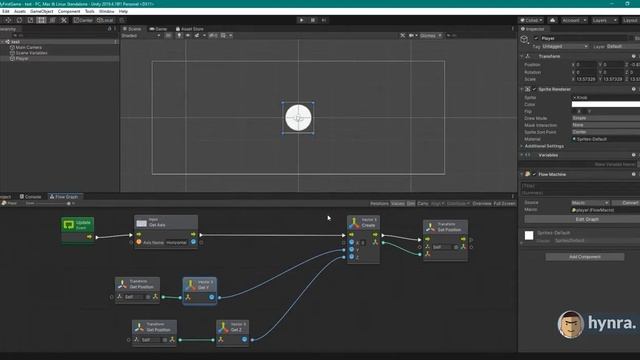This screenshot has width=640, height=360.
Task: Open the Shaded draw mode dropdown
Action: (141, 36)
